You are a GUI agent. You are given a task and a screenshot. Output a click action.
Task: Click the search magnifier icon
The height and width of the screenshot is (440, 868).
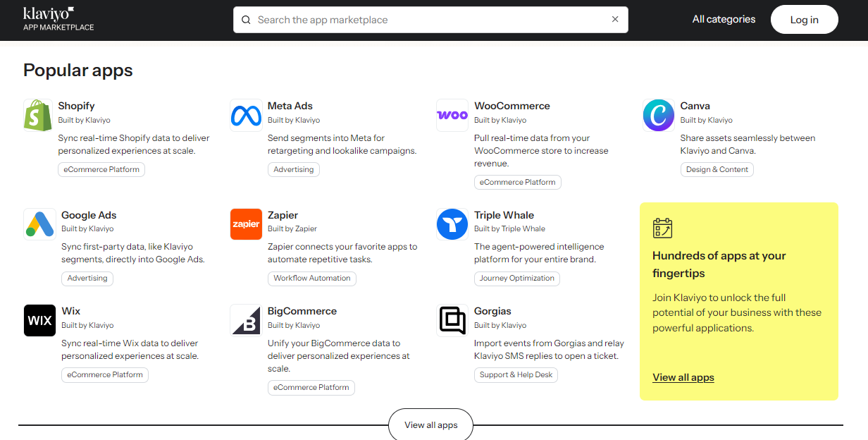click(246, 20)
